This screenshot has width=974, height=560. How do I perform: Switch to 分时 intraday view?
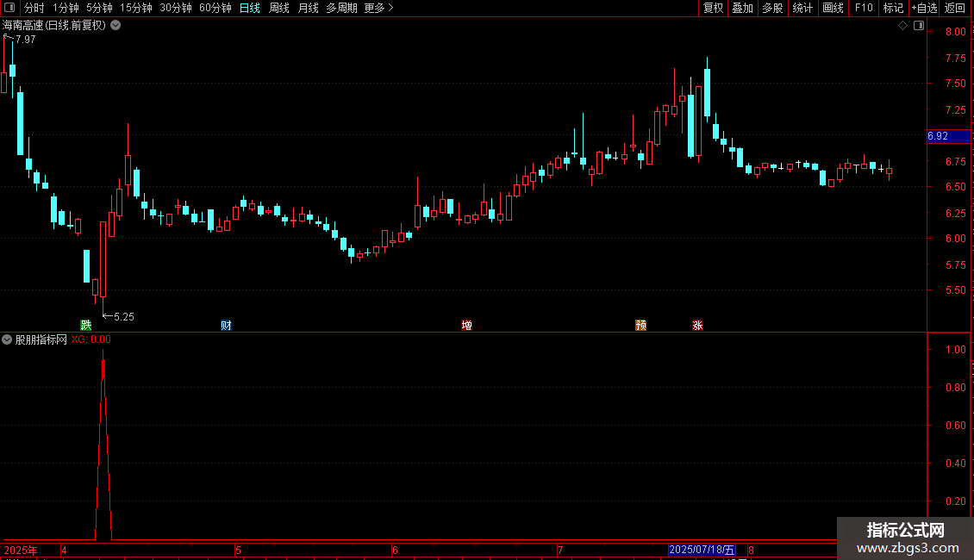click(x=34, y=8)
